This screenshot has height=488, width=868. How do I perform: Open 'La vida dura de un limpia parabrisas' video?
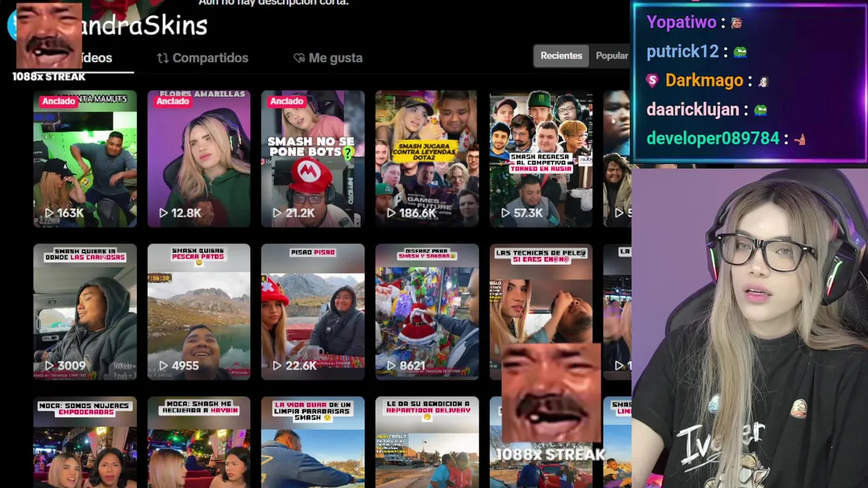(313, 443)
